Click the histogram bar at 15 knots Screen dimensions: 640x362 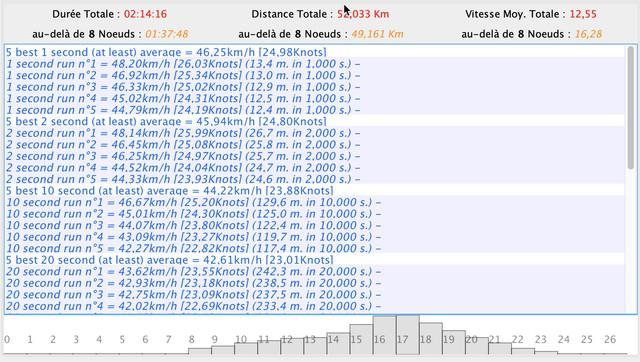click(x=361, y=339)
